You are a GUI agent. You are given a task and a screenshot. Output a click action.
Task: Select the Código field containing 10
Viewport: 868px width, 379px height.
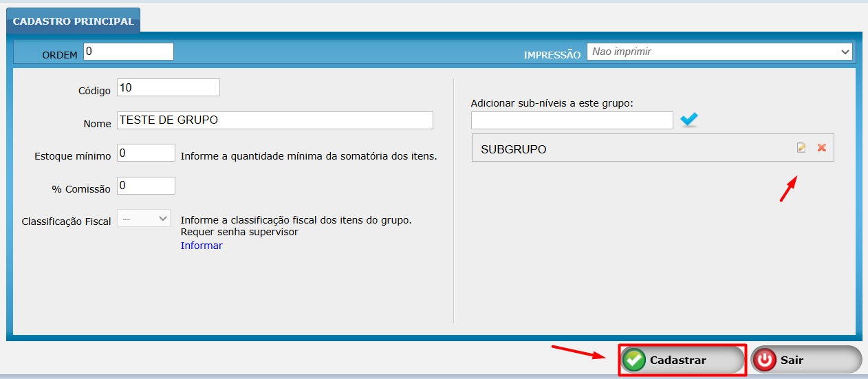coord(169,87)
